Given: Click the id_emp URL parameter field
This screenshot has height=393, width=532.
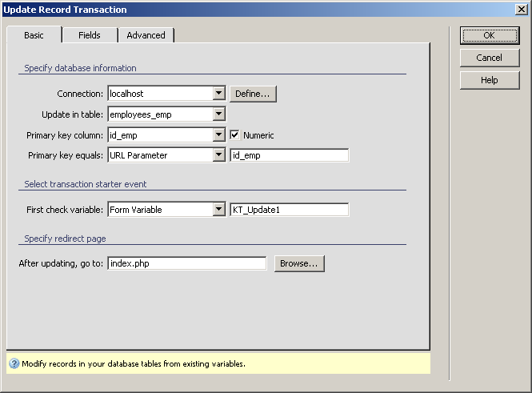Looking at the screenshot, I should [x=289, y=155].
